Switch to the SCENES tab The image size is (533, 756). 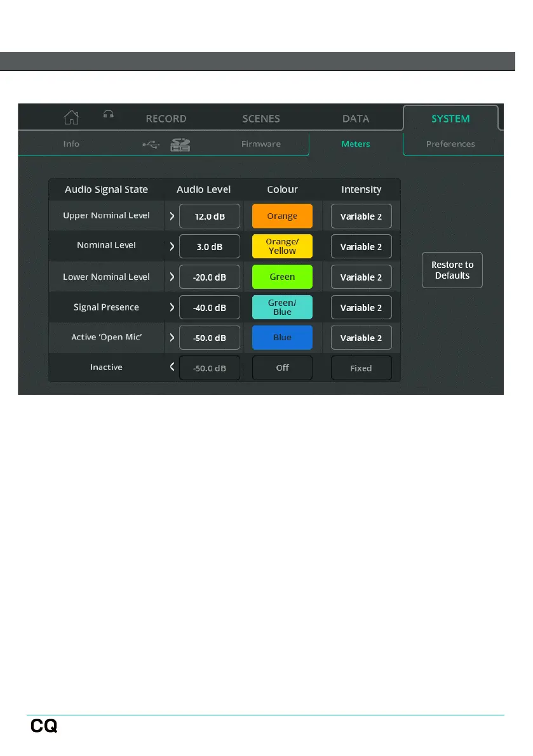261,119
